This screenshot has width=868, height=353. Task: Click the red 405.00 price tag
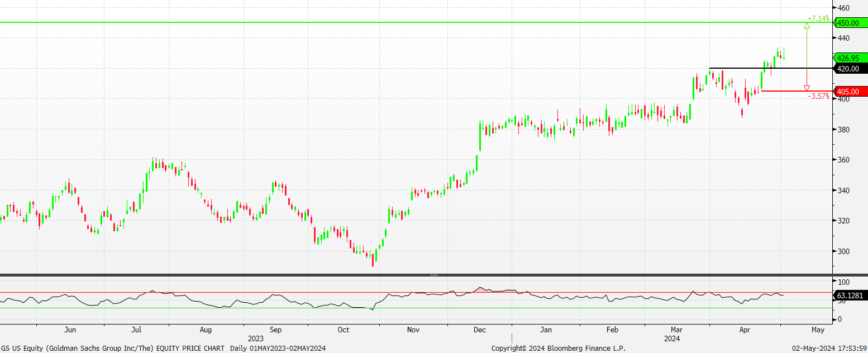(850, 91)
